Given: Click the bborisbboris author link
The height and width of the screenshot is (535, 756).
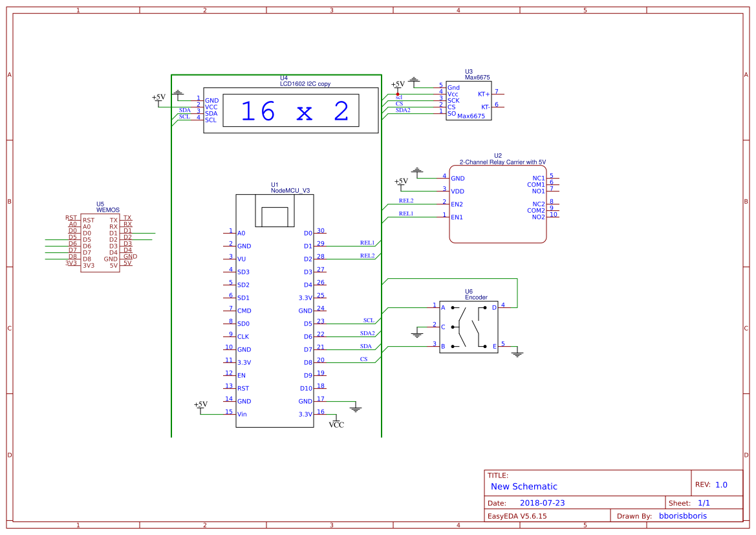Looking at the screenshot, I should coord(684,516).
